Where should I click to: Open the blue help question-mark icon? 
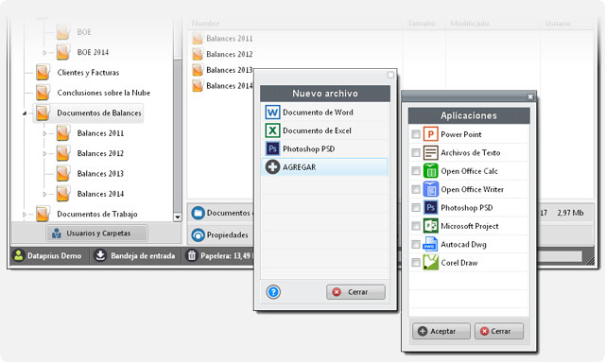(273, 292)
